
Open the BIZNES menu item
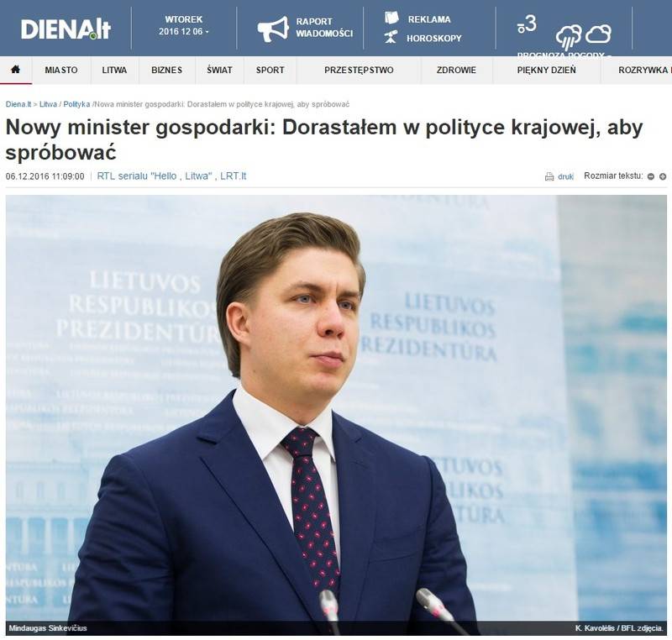(x=166, y=70)
